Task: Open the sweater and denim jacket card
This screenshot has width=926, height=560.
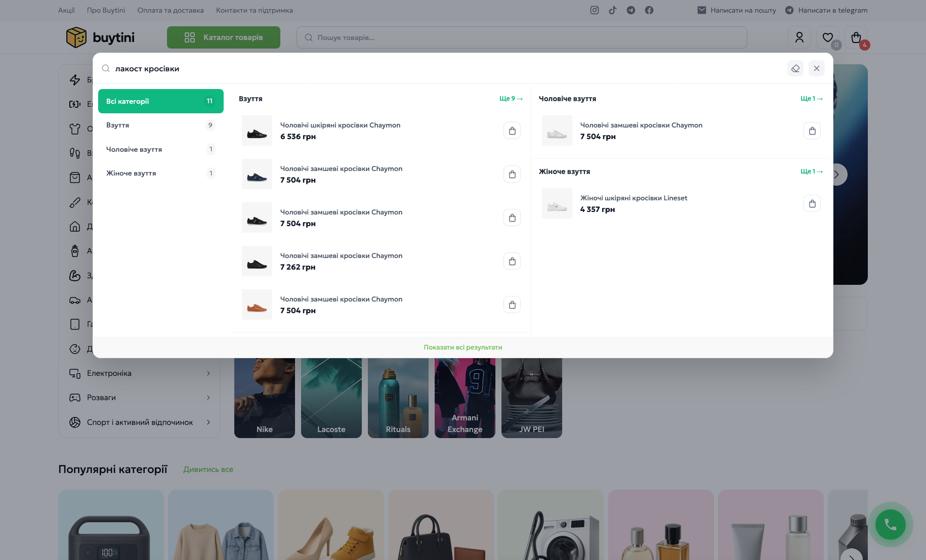Action: tap(221, 525)
